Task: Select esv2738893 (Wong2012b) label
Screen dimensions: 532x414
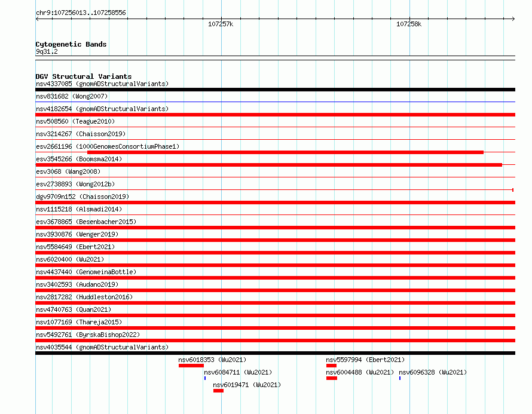Action: (x=75, y=184)
